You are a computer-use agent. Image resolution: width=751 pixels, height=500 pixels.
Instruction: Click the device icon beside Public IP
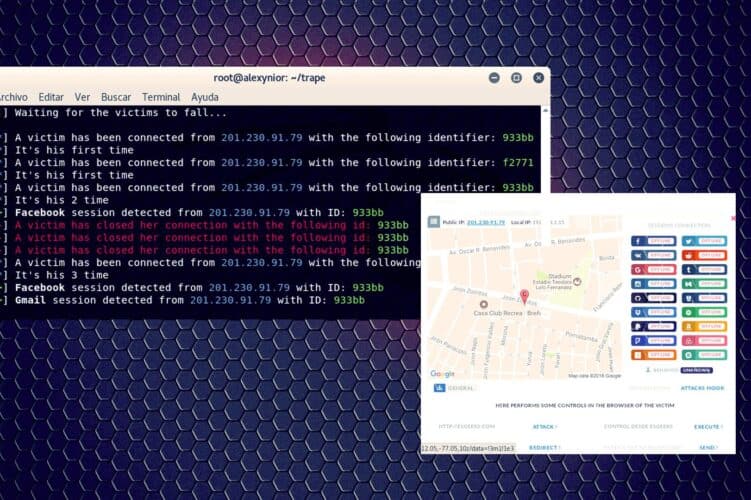click(x=433, y=222)
